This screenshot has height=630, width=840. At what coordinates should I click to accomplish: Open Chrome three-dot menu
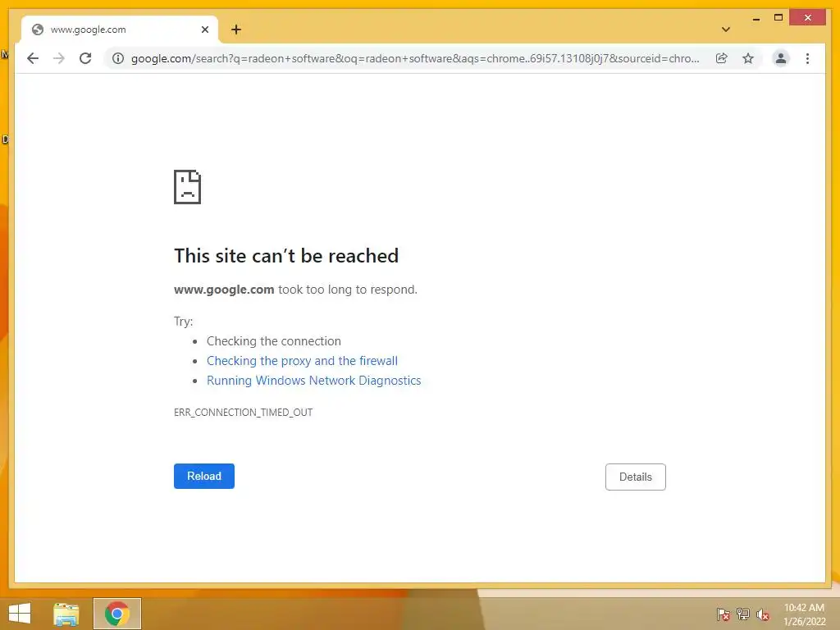tap(807, 58)
